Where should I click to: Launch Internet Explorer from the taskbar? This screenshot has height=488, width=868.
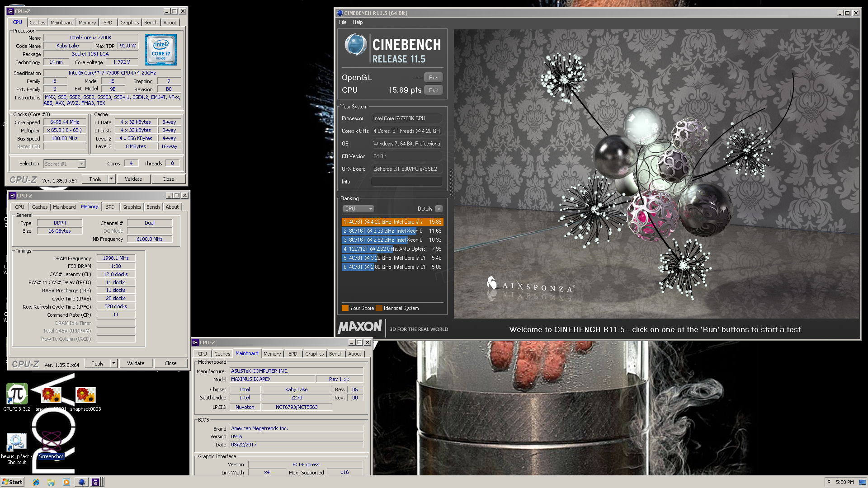coord(36,482)
